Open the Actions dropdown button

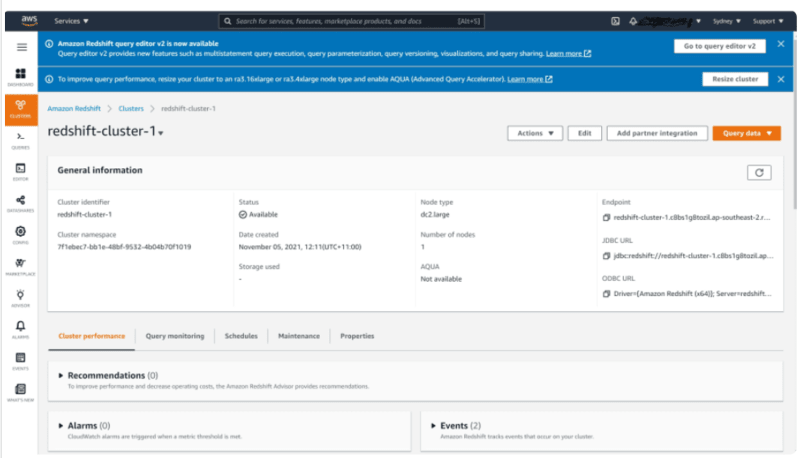pyautogui.click(x=535, y=133)
